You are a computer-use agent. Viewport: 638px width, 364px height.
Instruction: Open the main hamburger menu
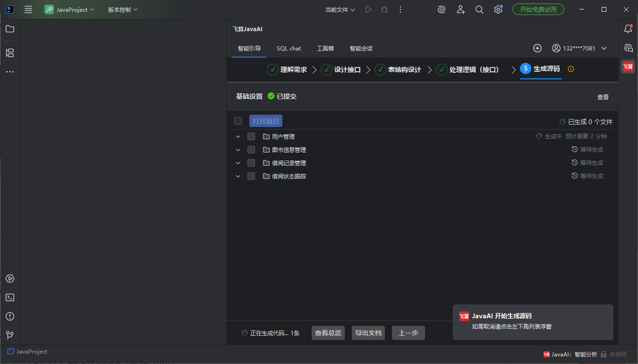coord(28,9)
